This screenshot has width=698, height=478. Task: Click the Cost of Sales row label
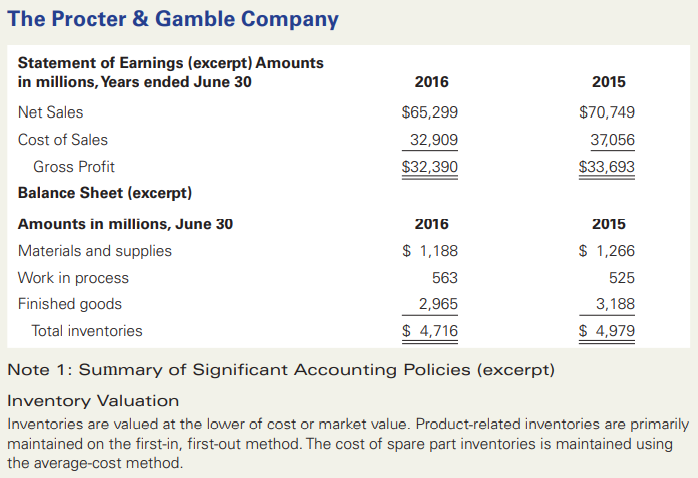[x=63, y=140]
